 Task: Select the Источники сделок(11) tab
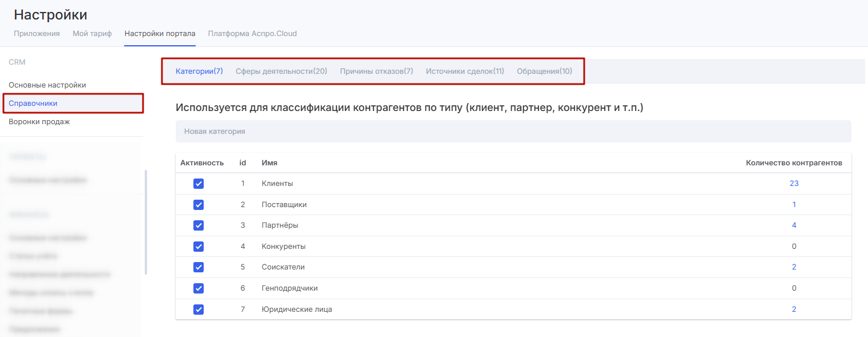[465, 72]
